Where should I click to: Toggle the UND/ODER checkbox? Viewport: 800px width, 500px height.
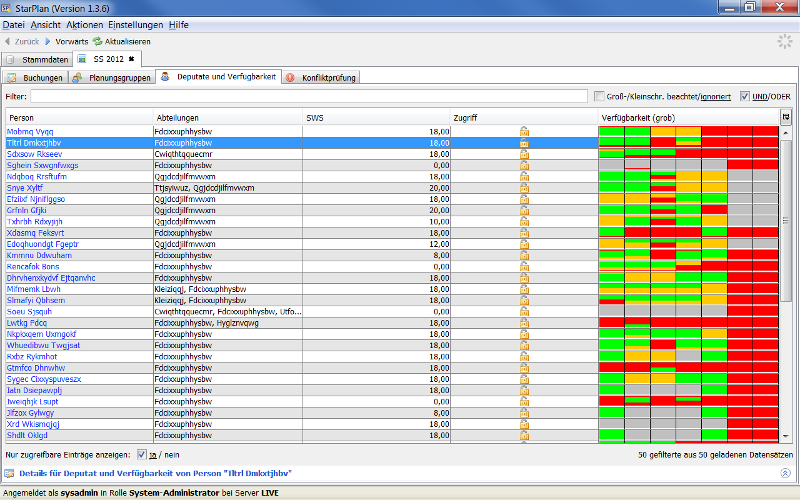click(x=745, y=96)
